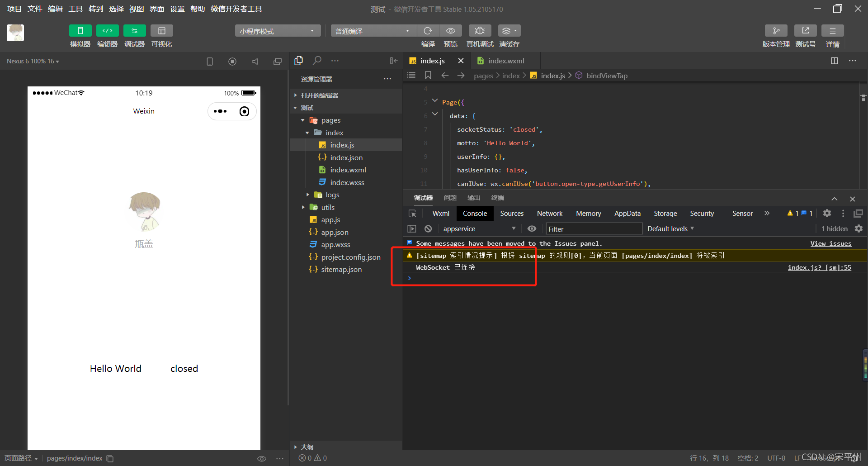Open the Network devtools tab
The image size is (868, 466).
550,213
